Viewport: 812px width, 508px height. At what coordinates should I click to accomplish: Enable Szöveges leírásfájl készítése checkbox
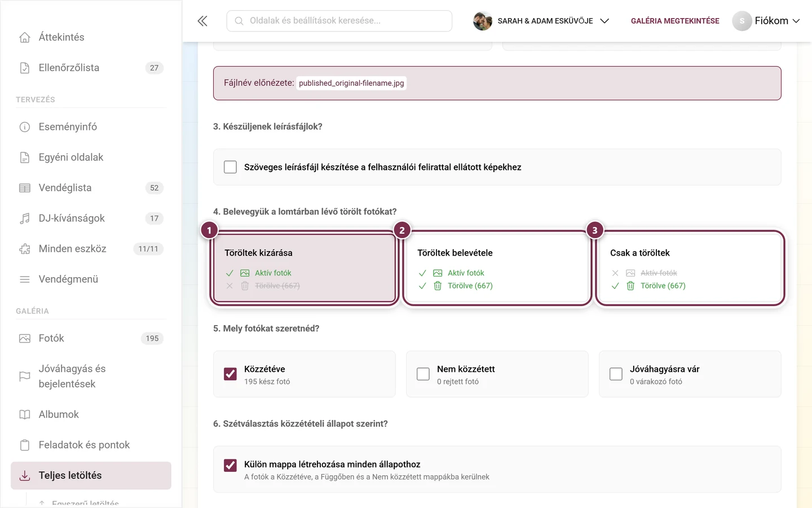click(x=230, y=167)
